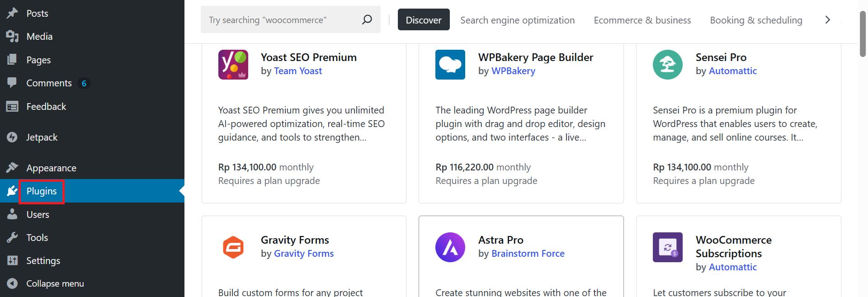
Task: Open the Sensei Pro title
Action: [x=721, y=57]
